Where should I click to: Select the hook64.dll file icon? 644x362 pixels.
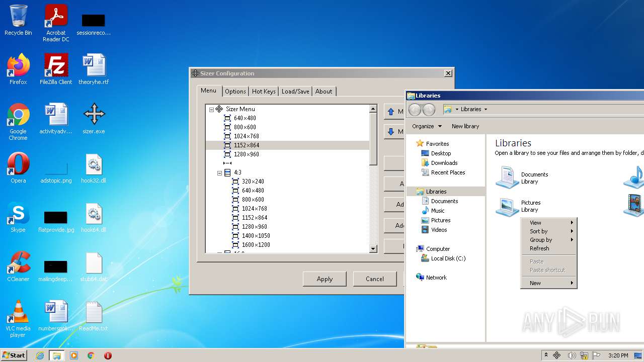(x=94, y=217)
